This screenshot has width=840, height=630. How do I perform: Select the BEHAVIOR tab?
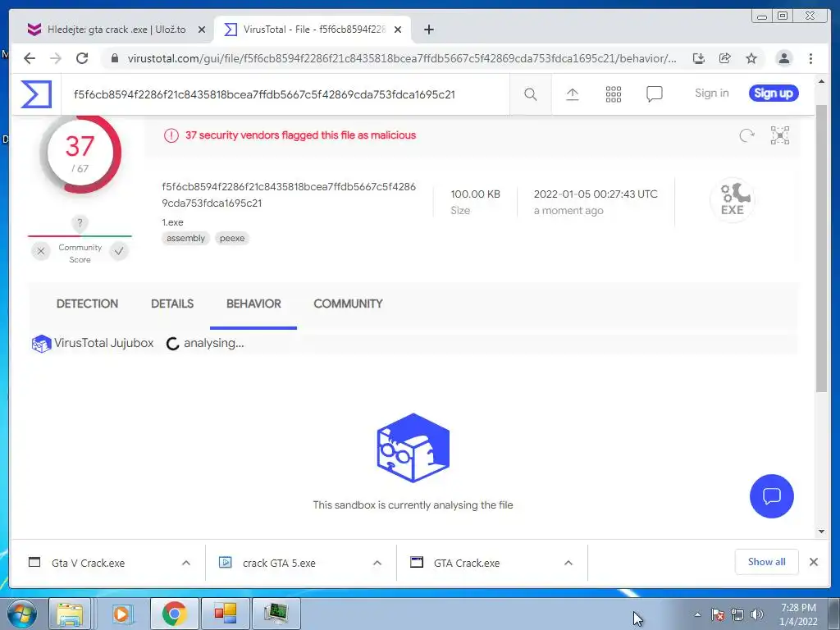click(253, 304)
